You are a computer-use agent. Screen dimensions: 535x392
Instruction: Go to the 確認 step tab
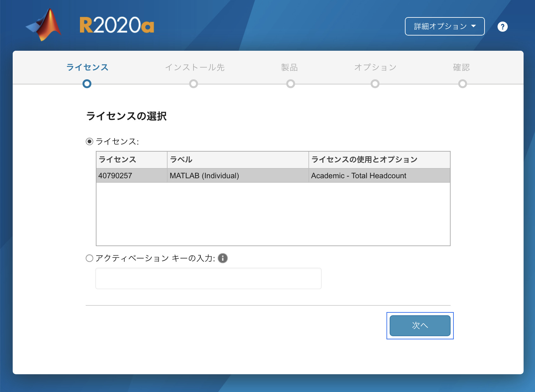point(461,67)
